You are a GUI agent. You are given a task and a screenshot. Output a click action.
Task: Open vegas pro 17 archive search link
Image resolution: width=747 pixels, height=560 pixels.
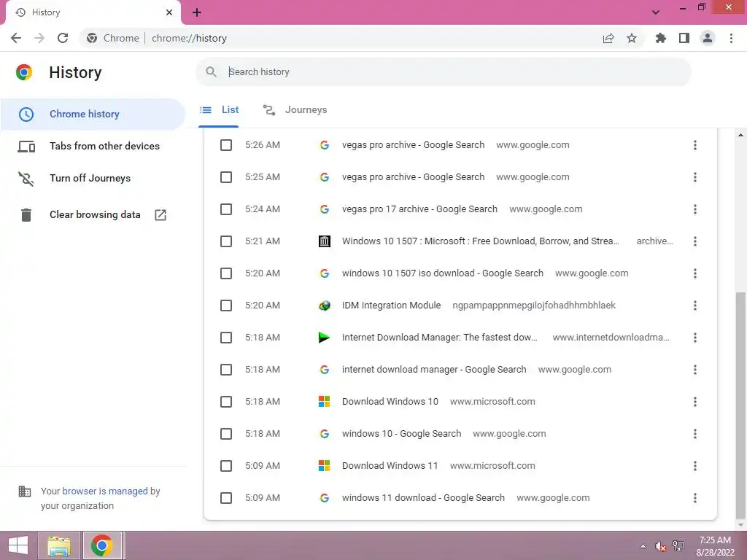[x=419, y=209]
